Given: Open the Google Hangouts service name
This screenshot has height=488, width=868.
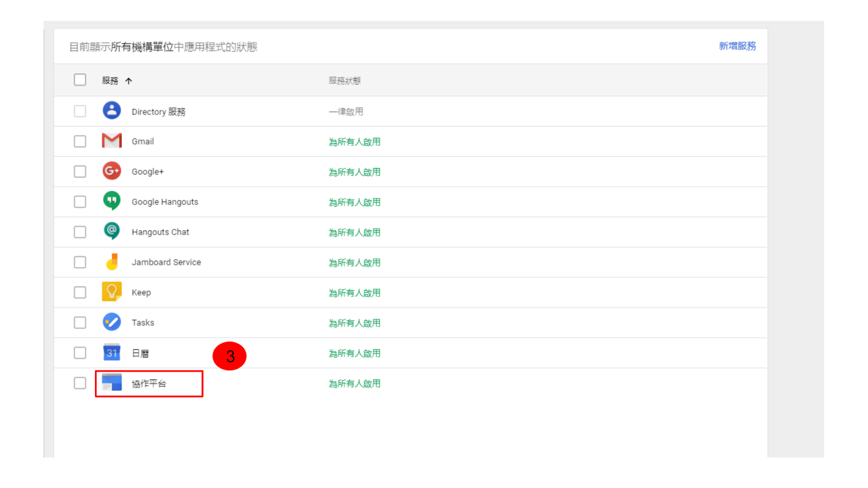Looking at the screenshot, I should (165, 202).
